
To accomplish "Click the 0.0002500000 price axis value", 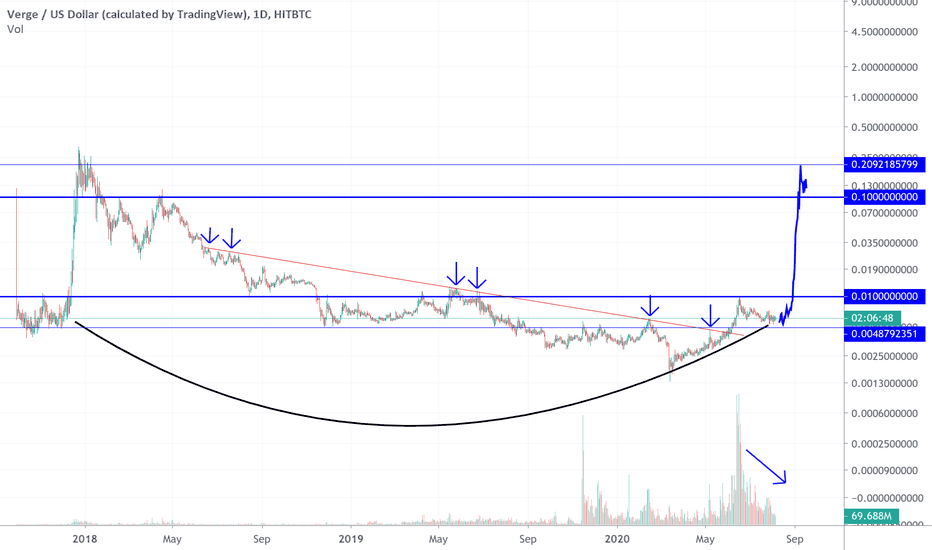I will 884,444.
